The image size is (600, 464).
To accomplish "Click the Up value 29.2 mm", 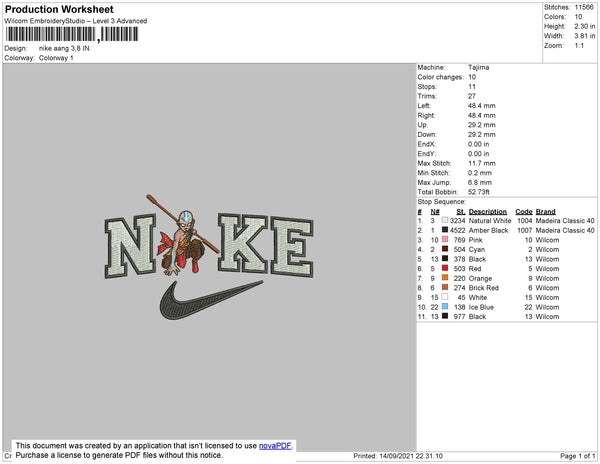I will tap(482, 125).
